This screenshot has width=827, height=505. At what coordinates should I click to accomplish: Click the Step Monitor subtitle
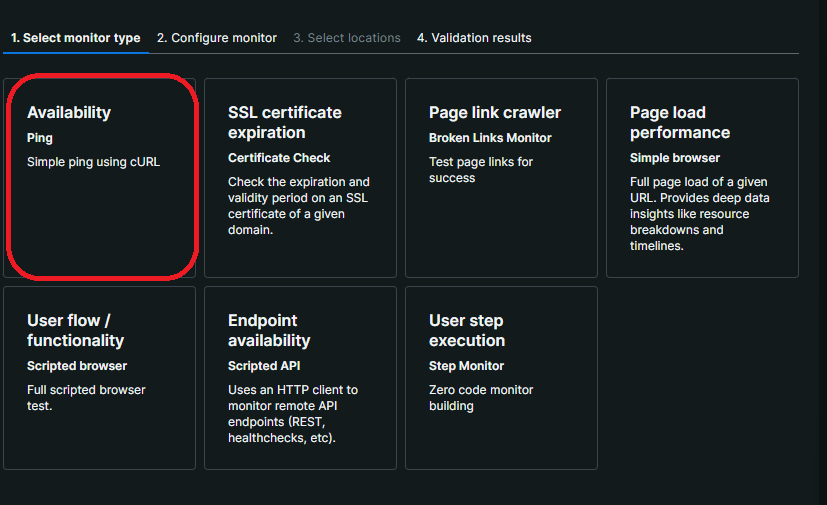467,366
